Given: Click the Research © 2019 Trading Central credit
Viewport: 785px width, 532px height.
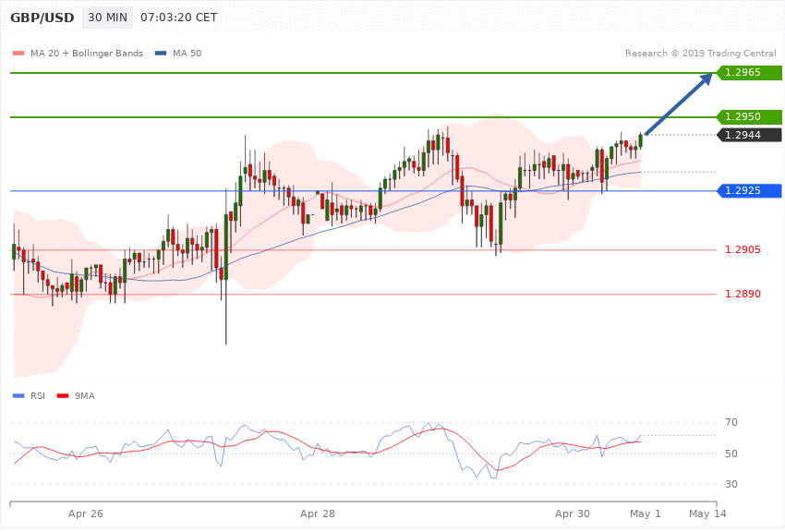Looking at the screenshot, I should [700, 54].
